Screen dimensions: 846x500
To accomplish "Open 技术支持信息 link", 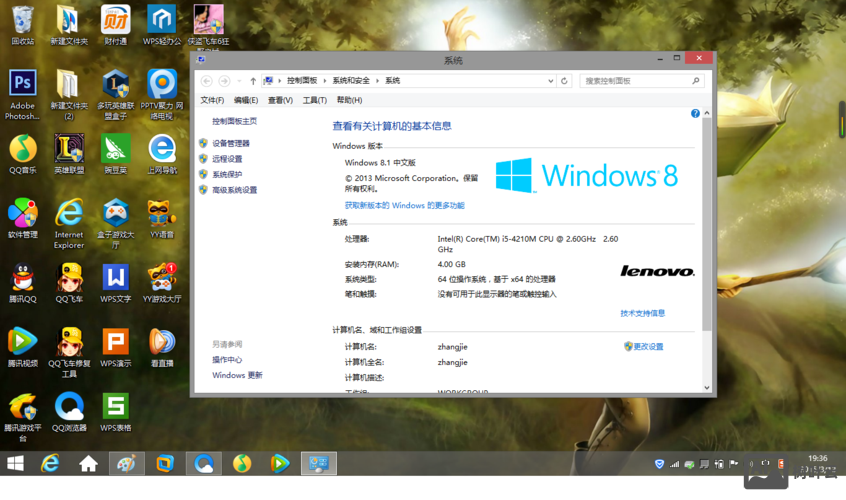I will (x=643, y=313).
